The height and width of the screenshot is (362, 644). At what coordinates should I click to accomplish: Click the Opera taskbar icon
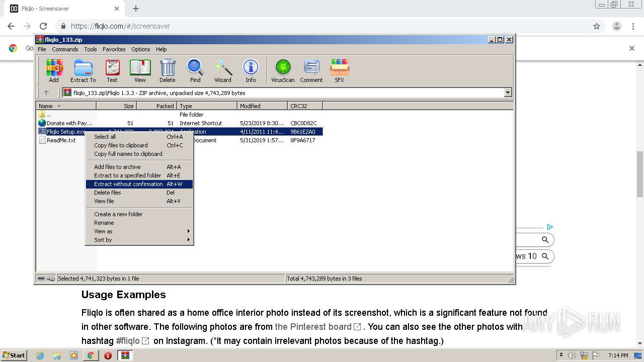[x=108, y=355]
